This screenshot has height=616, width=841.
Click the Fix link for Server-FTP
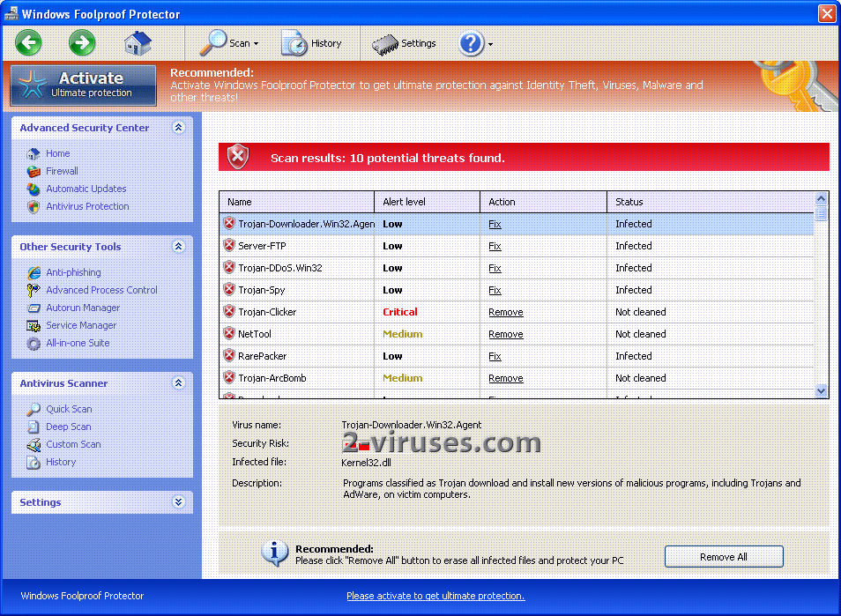[495, 246]
